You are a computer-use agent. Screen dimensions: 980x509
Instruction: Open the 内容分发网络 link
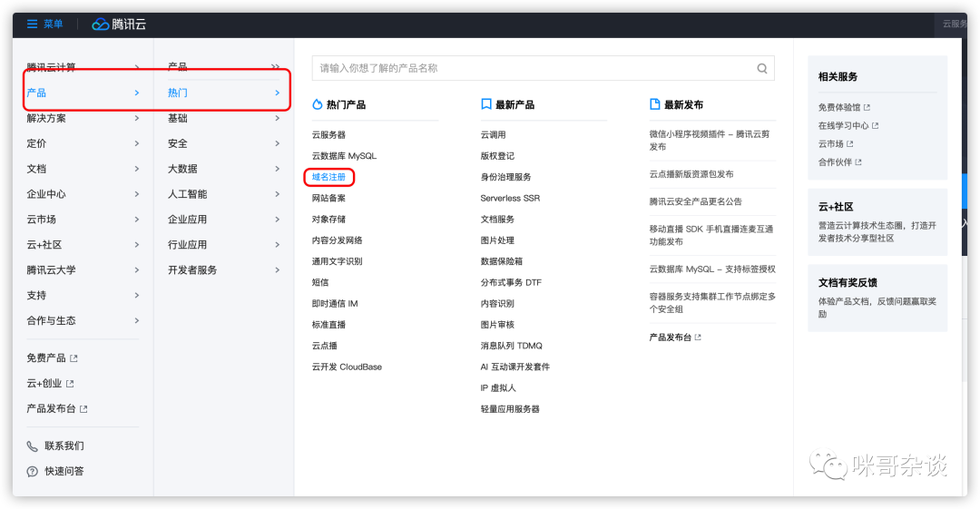(x=338, y=240)
